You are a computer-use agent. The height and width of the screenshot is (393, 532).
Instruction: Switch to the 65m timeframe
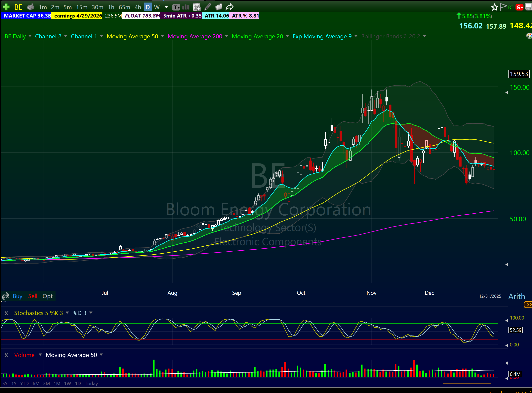click(124, 7)
